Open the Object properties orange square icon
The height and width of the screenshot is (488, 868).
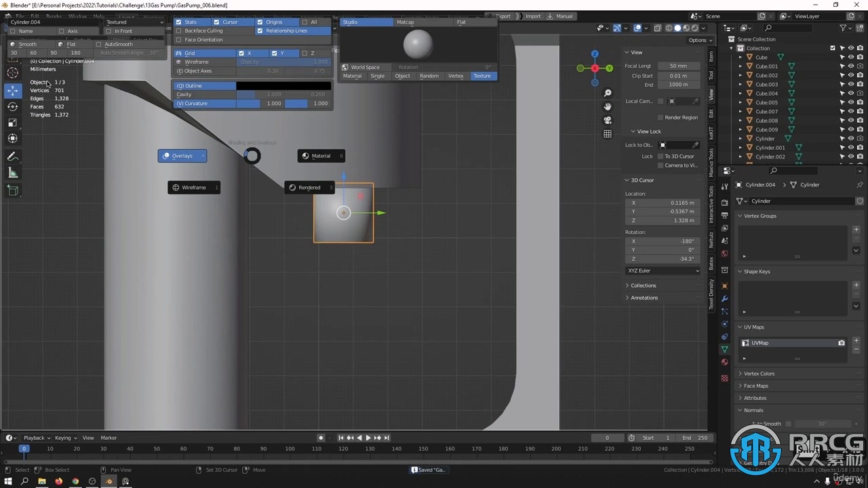pos(724,285)
